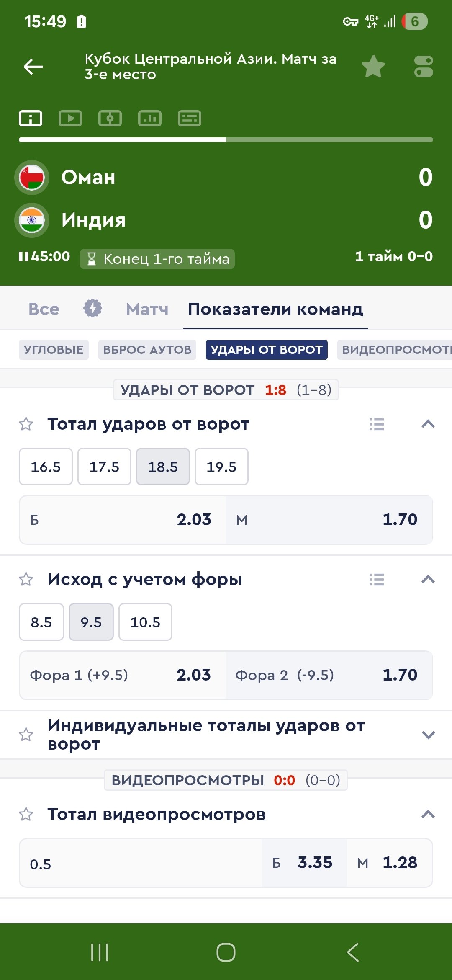Collapse the 'Тотал ударов от ворот' section
Viewport: 452px width, 980px height.
(x=428, y=424)
